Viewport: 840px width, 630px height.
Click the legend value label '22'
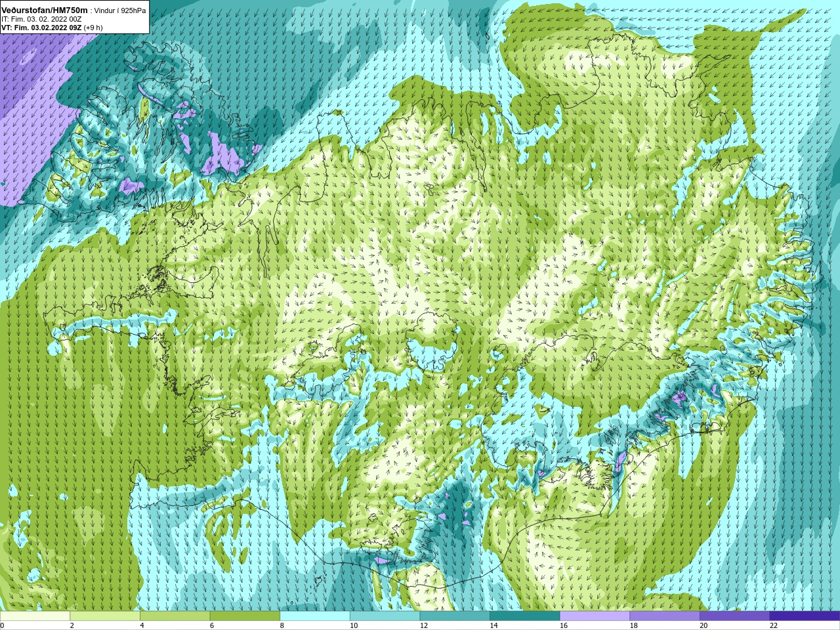(x=774, y=625)
